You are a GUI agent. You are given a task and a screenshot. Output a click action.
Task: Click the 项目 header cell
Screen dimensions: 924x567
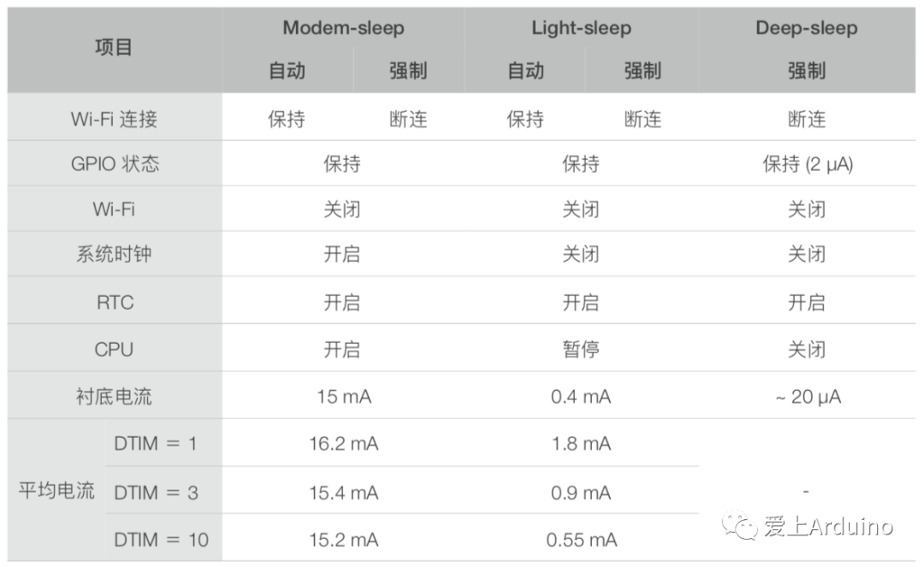click(114, 47)
